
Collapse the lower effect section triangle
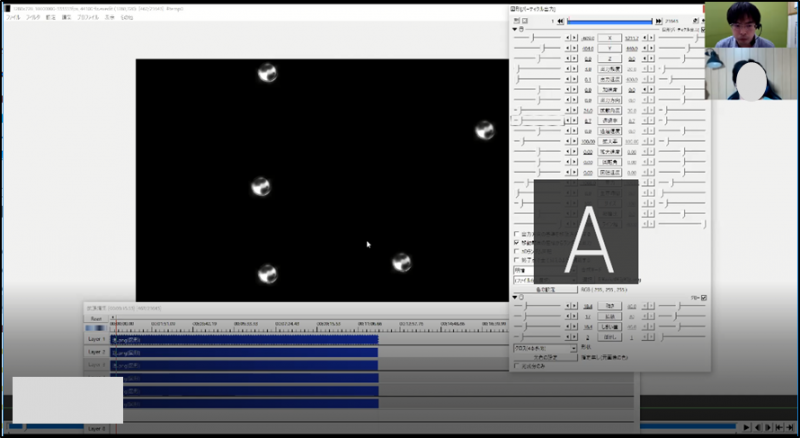pyautogui.click(x=514, y=297)
